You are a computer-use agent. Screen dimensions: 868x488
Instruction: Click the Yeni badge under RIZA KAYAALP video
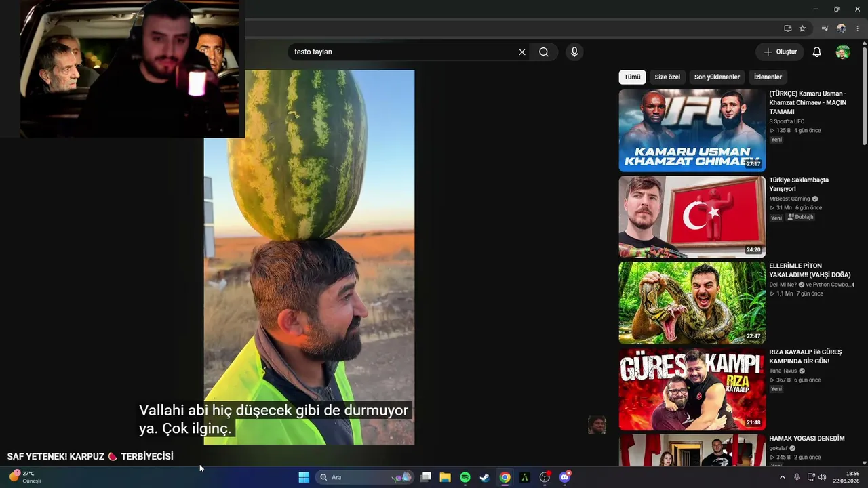click(776, 389)
